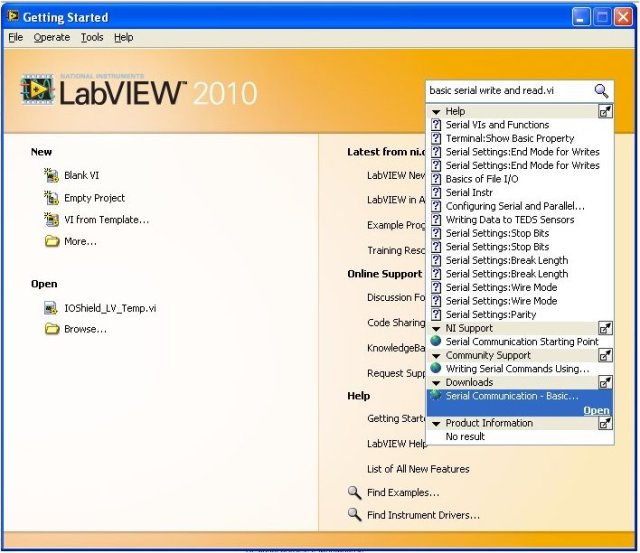Click the Open link in Downloads

[x=596, y=410]
